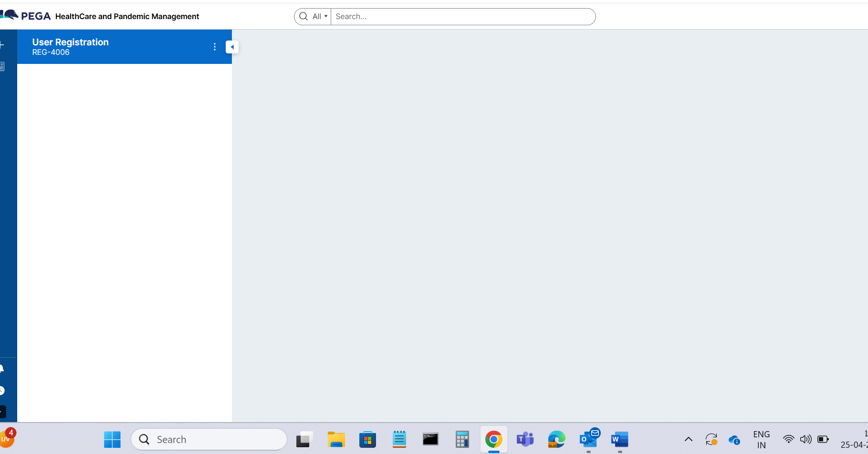This screenshot has height=454, width=868.
Task: Switch to Google Chrome in the taskbar
Action: (493, 439)
